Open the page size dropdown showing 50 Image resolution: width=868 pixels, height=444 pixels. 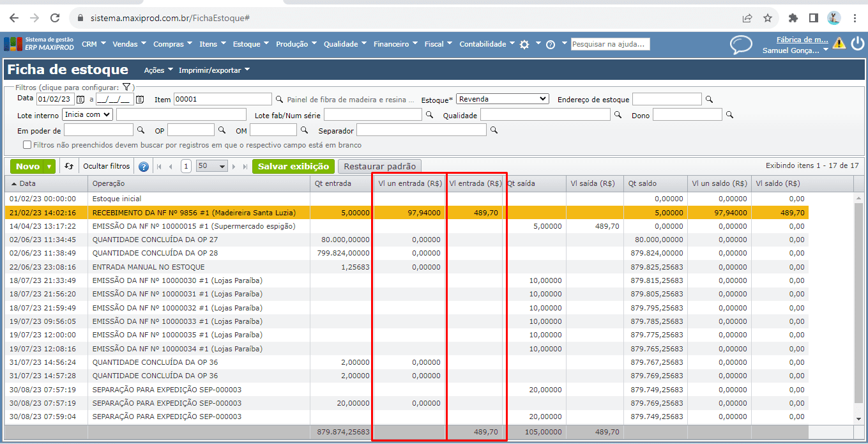[212, 167]
